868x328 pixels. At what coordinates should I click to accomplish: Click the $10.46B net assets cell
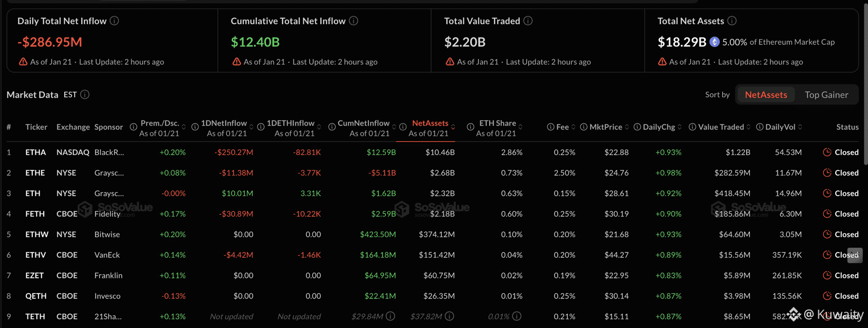(440, 152)
